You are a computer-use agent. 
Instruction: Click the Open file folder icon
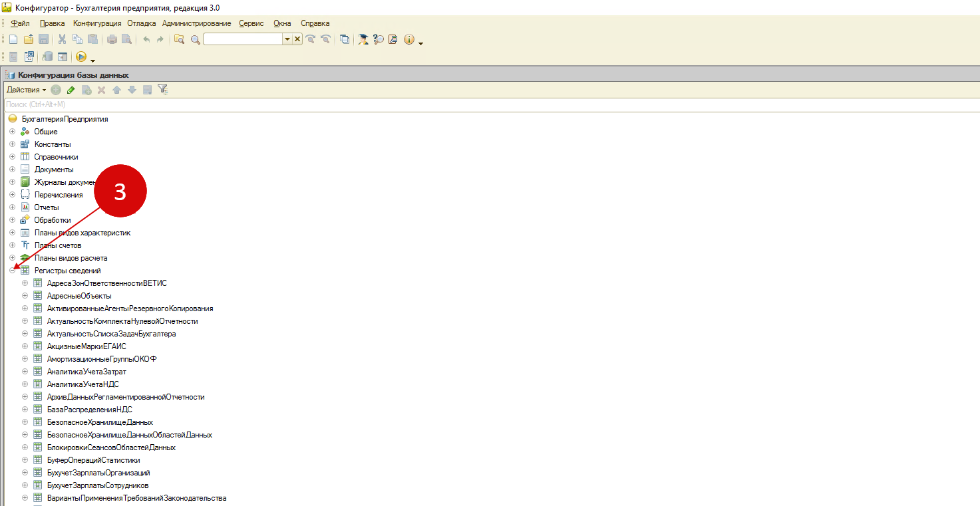click(x=28, y=39)
